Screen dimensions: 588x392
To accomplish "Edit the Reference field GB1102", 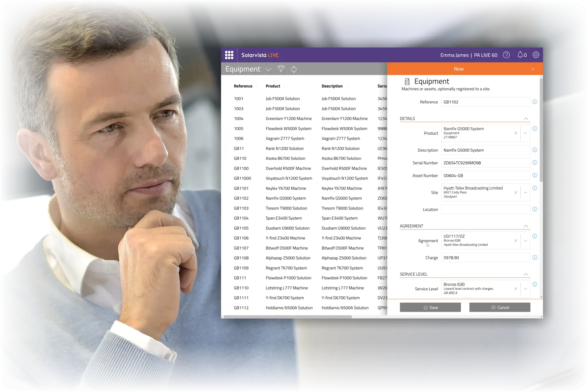I will click(486, 102).
